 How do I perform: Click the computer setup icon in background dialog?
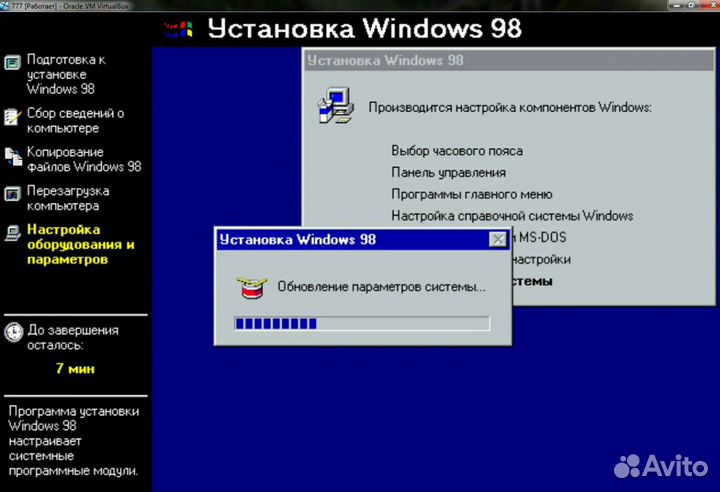pos(337,106)
